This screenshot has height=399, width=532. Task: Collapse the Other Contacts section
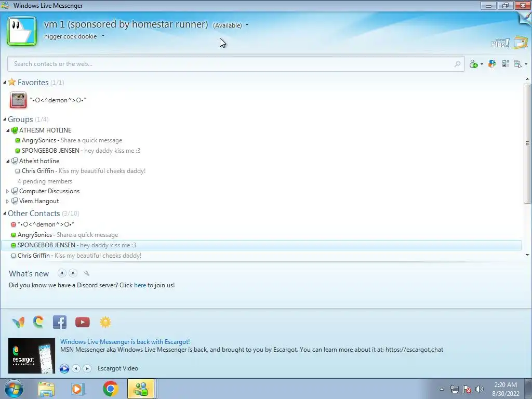point(5,214)
